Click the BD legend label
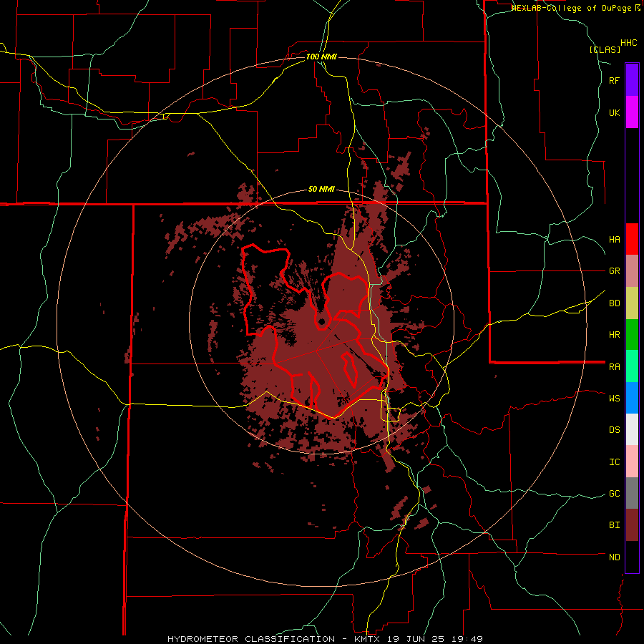This screenshot has width=644, height=644. point(614,303)
